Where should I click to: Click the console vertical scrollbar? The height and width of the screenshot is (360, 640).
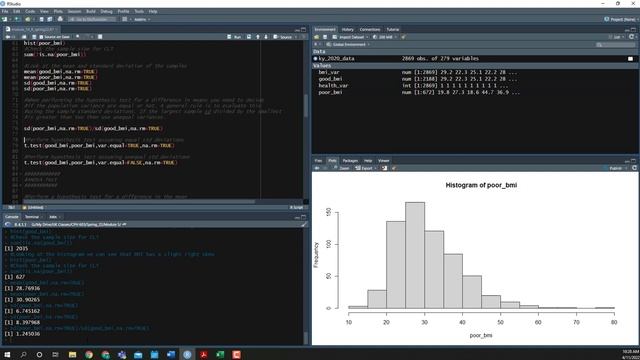(x=306, y=338)
